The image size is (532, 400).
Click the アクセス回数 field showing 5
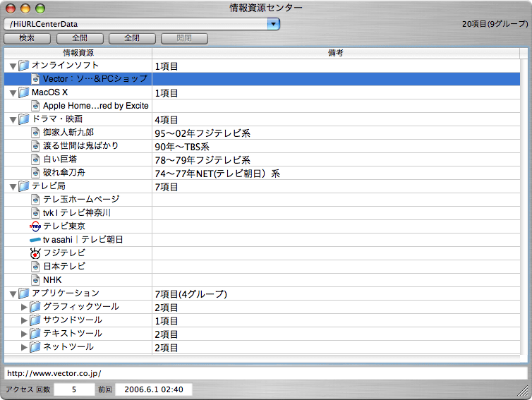tap(74, 389)
